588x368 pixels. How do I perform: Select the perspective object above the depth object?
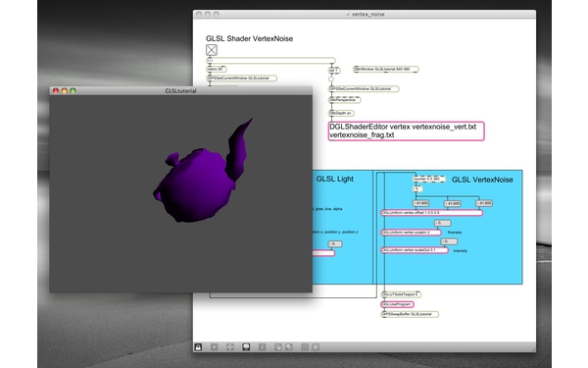[x=345, y=100]
